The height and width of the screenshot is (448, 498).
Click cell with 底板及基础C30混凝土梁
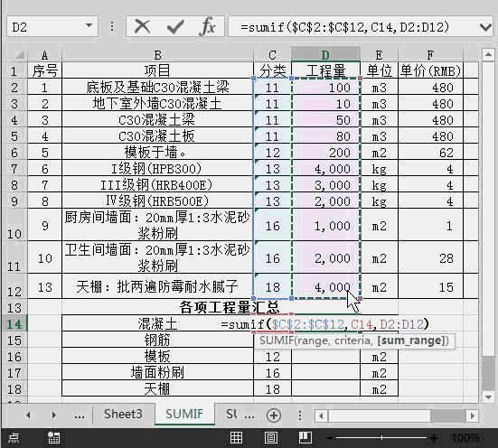tap(157, 87)
